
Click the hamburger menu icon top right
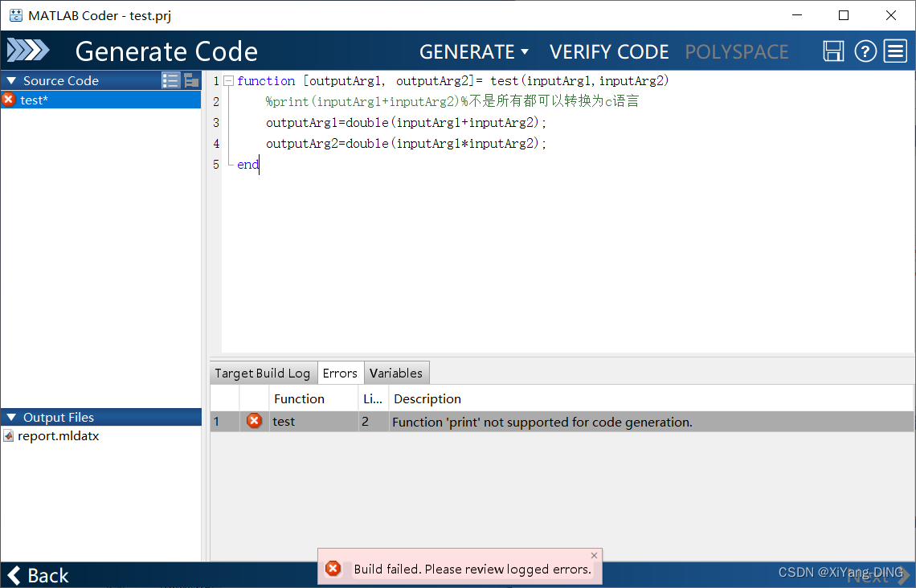pyautogui.click(x=895, y=51)
